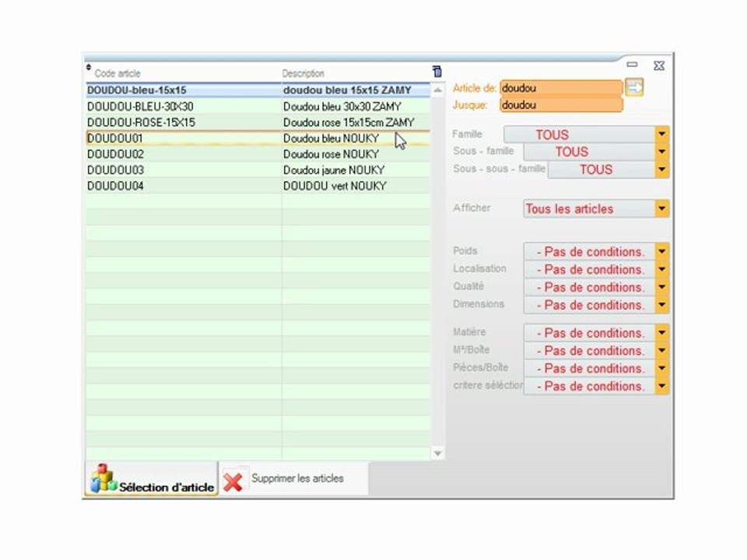Select the DOUDOU-ROSE-15X15 article code
This screenshot has width=747, height=560.
coord(141,122)
